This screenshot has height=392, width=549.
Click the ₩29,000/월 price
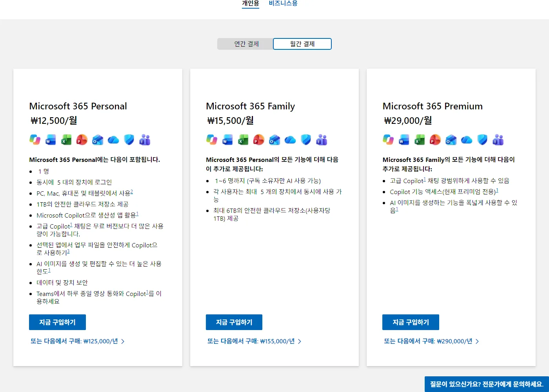pyautogui.click(x=408, y=121)
